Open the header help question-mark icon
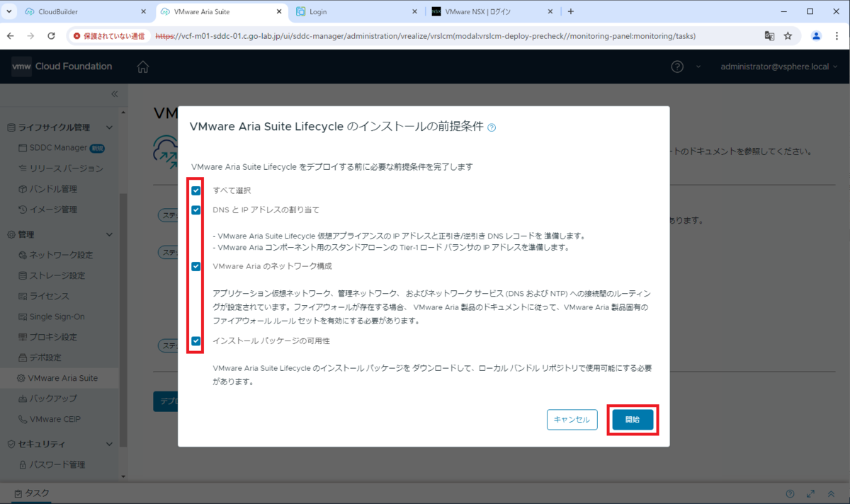This screenshot has width=850, height=504. tap(677, 67)
